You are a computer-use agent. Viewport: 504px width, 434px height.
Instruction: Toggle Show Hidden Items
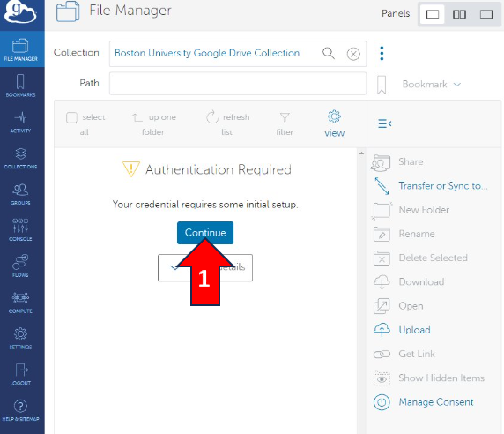429,378
